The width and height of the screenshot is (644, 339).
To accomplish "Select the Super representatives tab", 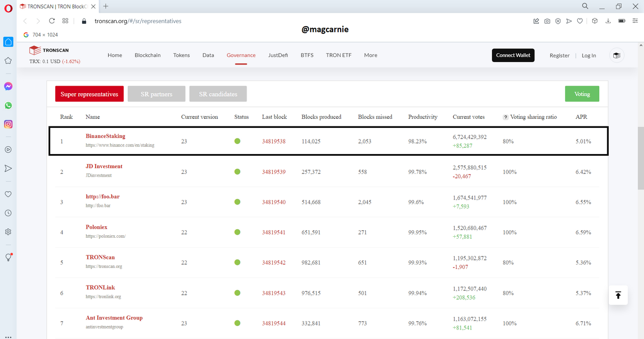I will [90, 94].
